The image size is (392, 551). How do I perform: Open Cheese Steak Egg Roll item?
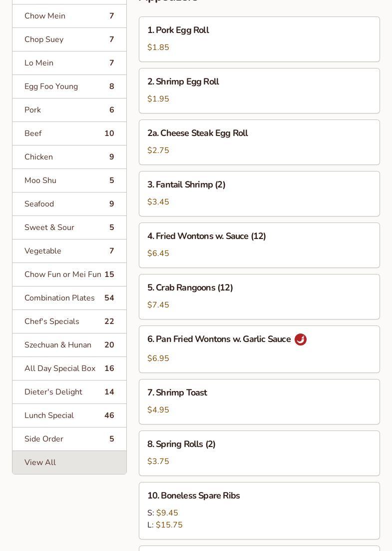[259, 142]
